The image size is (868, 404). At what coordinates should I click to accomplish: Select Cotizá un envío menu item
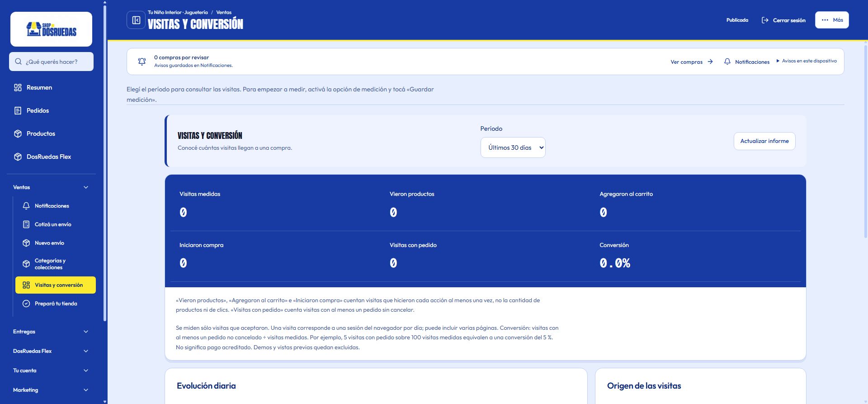tap(55, 224)
